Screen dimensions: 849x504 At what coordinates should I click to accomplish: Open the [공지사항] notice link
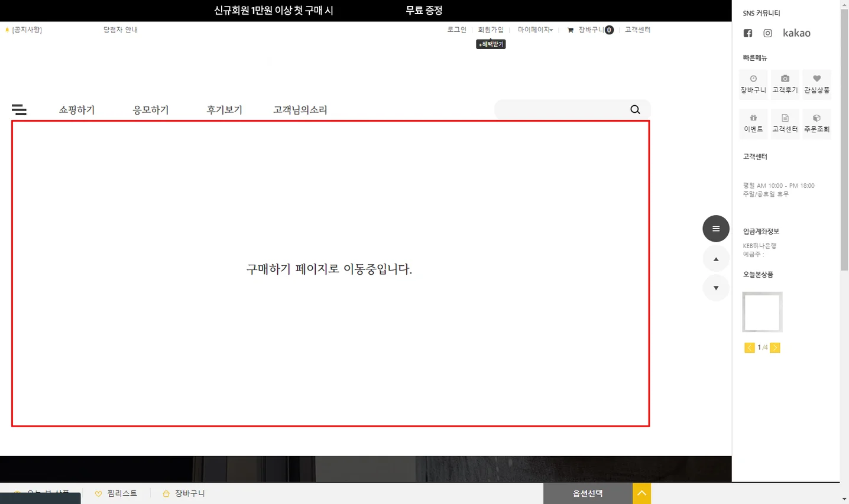tap(27, 30)
